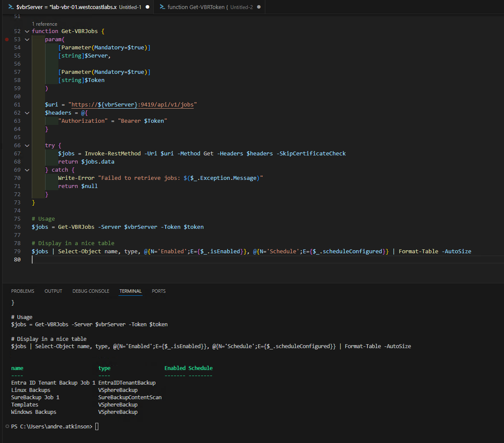Image resolution: width=504 pixels, height=443 pixels.
Task: Click the terminal prompt input cursor
Action: pos(97,427)
